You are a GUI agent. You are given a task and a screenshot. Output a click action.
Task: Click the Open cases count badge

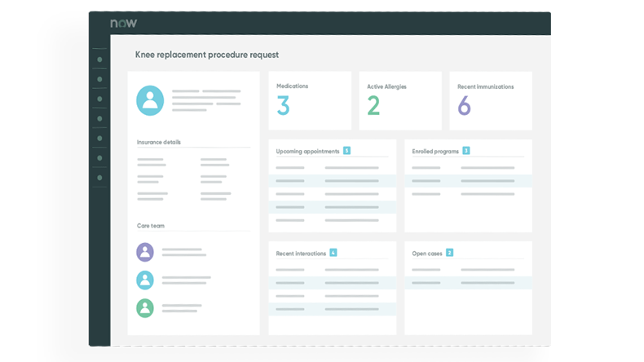(449, 253)
